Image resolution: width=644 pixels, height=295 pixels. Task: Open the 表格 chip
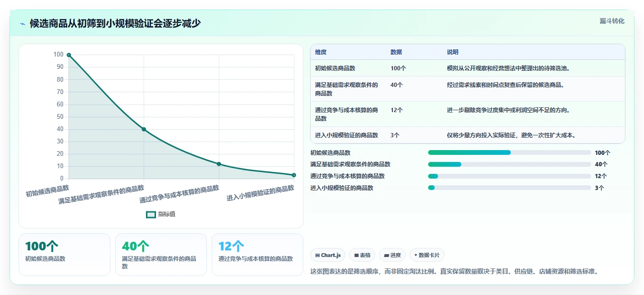362,255
